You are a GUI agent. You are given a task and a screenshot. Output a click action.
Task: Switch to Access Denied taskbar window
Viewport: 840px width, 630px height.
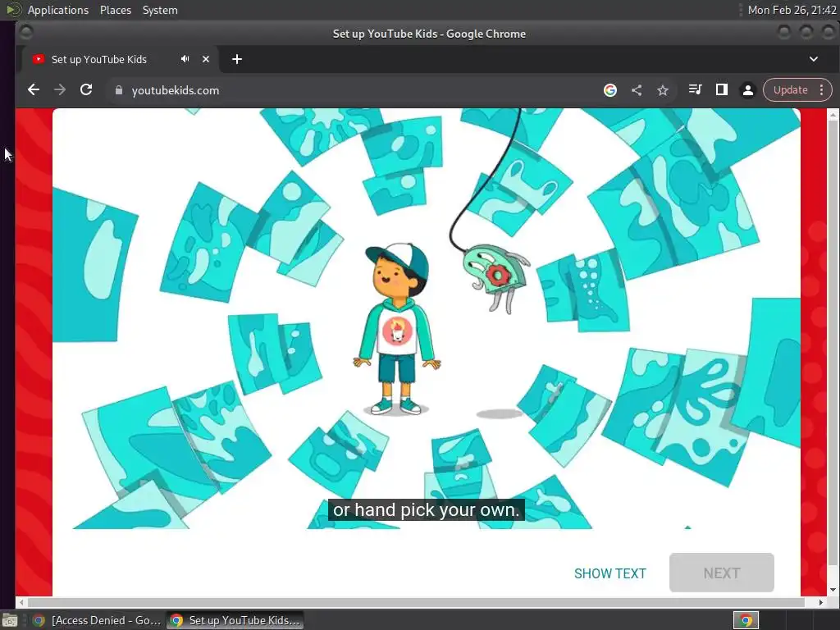[97, 620]
